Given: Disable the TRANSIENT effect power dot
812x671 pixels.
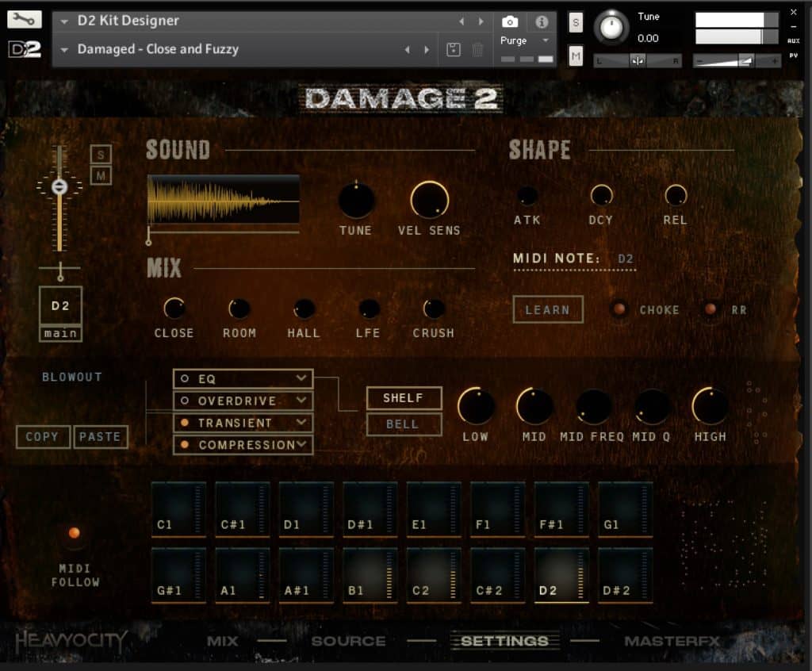Looking at the screenshot, I should pyautogui.click(x=184, y=423).
